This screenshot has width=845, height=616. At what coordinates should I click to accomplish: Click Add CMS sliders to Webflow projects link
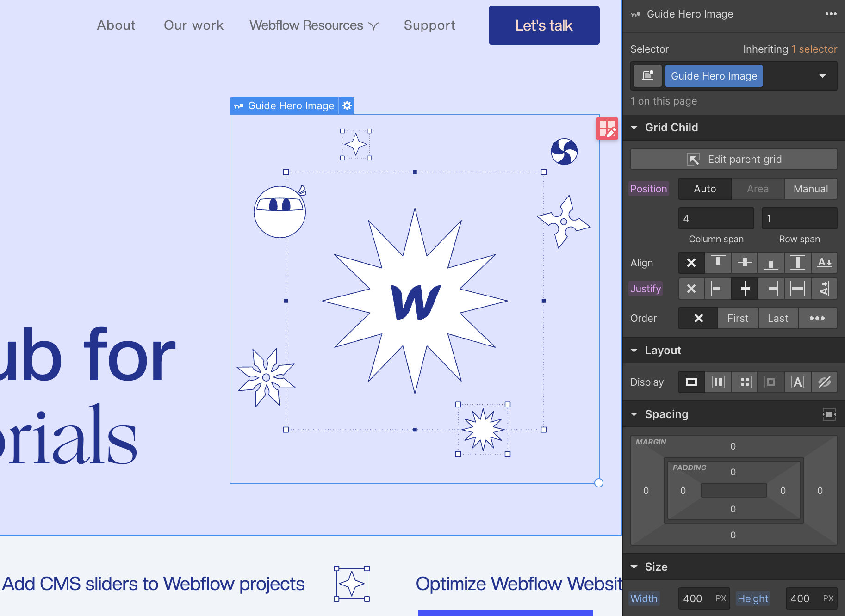click(153, 584)
